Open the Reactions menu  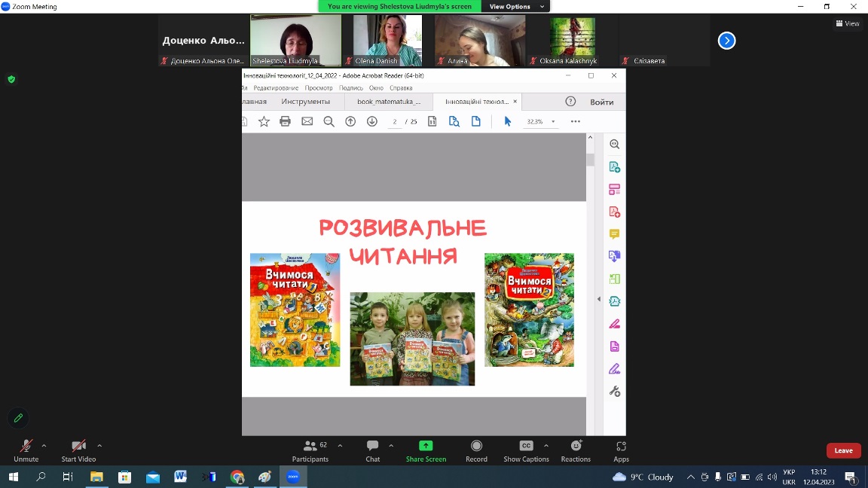click(x=576, y=450)
